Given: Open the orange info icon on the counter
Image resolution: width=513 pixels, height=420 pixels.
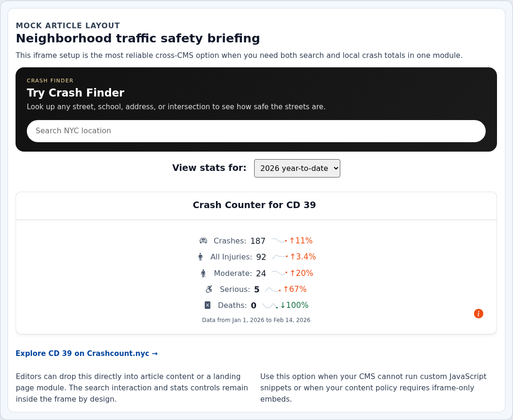Looking at the screenshot, I should pyautogui.click(x=479, y=313).
